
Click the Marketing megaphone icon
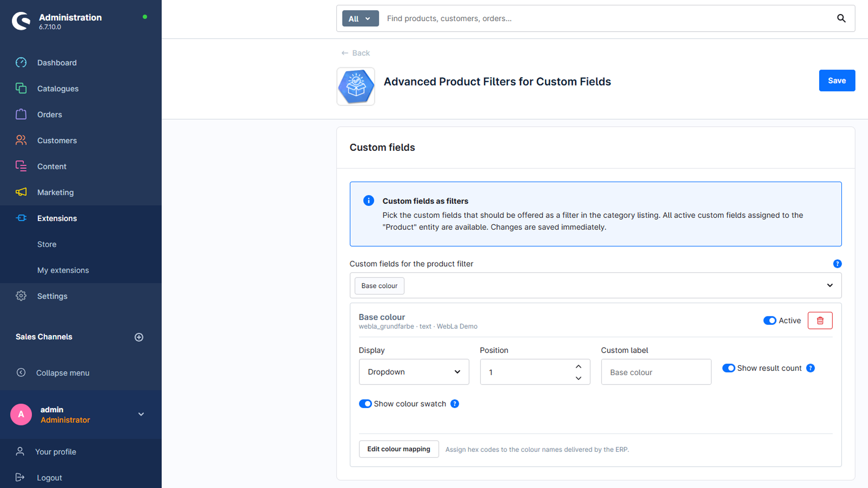point(21,192)
